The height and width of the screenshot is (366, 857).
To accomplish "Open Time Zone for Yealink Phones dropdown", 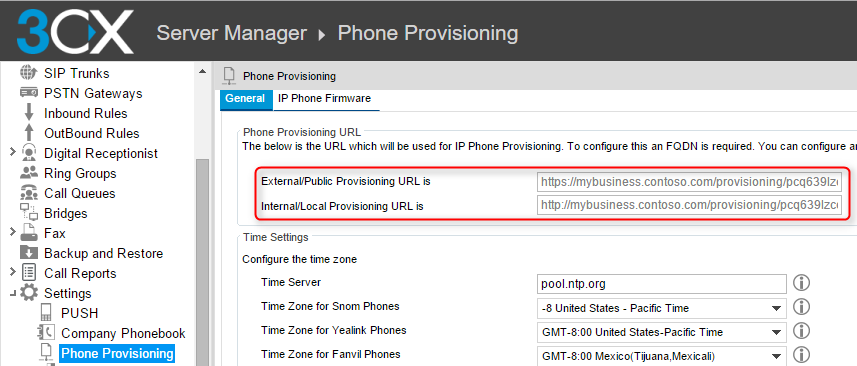I will [662, 332].
